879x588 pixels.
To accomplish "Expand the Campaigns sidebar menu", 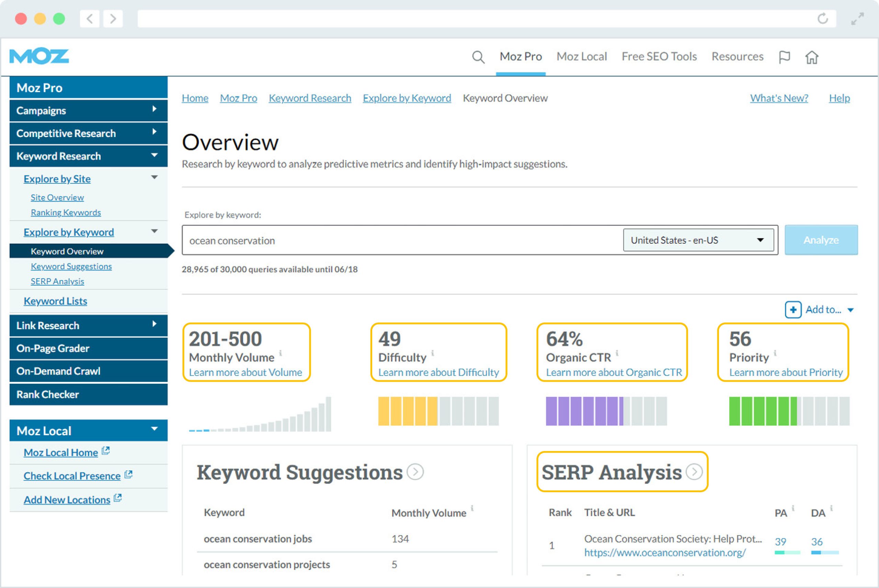I will click(88, 111).
